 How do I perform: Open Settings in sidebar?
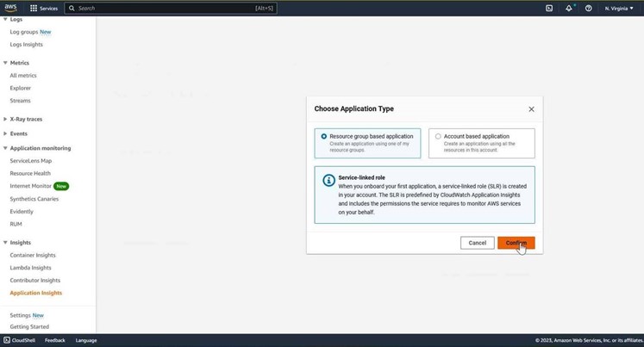pyautogui.click(x=21, y=315)
